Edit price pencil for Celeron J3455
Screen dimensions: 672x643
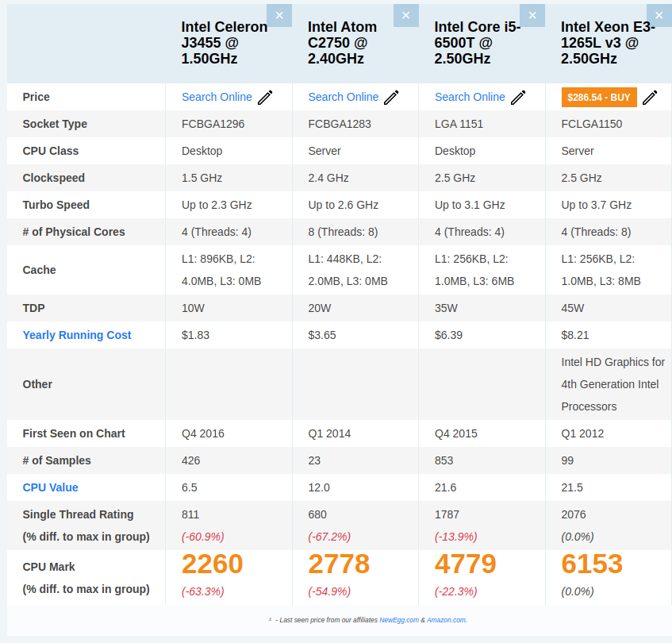coord(265,98)
